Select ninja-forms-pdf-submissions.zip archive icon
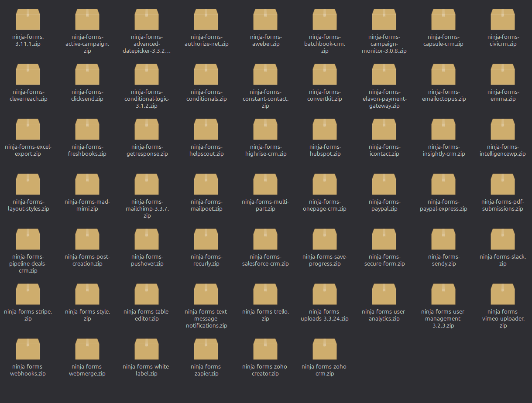Screen dimensions: 532x403 pos(503,184)
